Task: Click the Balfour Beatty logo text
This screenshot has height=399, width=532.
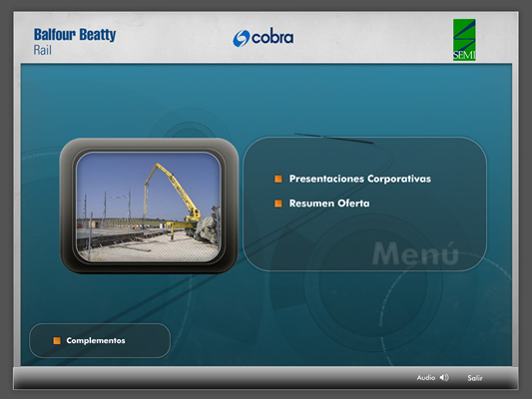Action: pos(75,35)
